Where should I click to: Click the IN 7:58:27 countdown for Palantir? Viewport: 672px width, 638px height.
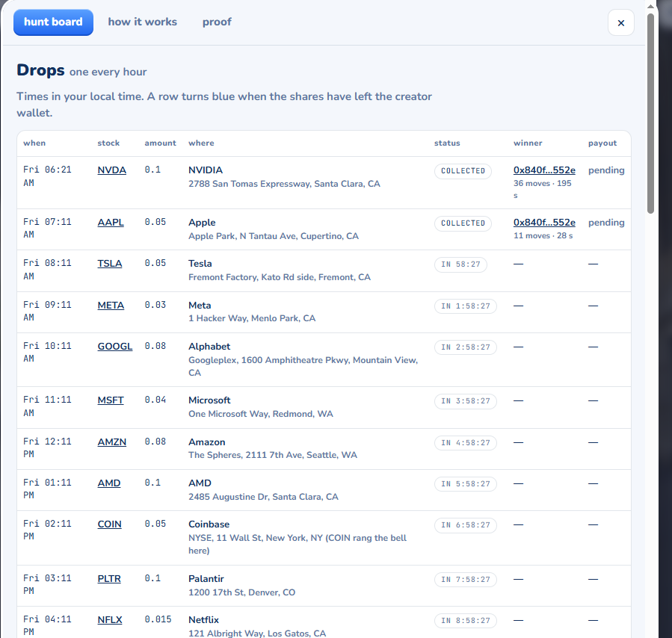[x=466, y=579]
